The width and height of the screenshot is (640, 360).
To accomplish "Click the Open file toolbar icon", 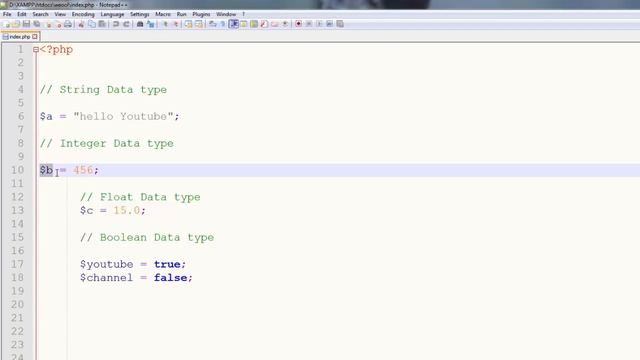I will click(x=16, y=24).
